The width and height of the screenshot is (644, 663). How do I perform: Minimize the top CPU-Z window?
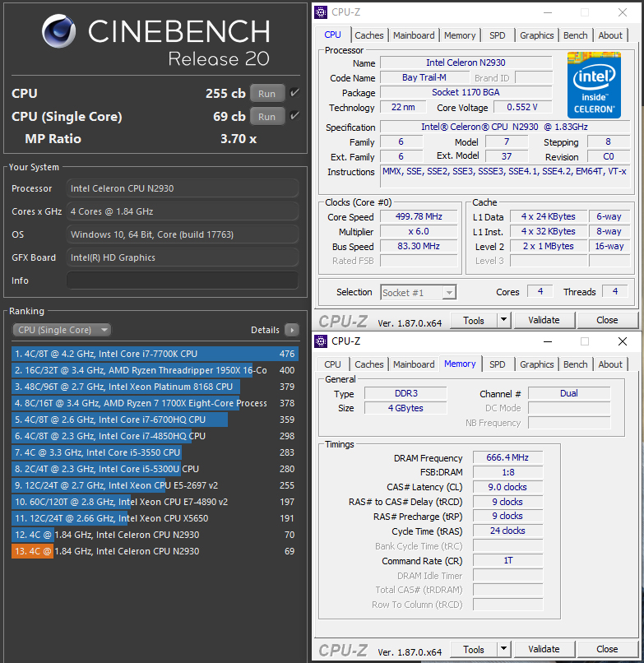[548, 12]
